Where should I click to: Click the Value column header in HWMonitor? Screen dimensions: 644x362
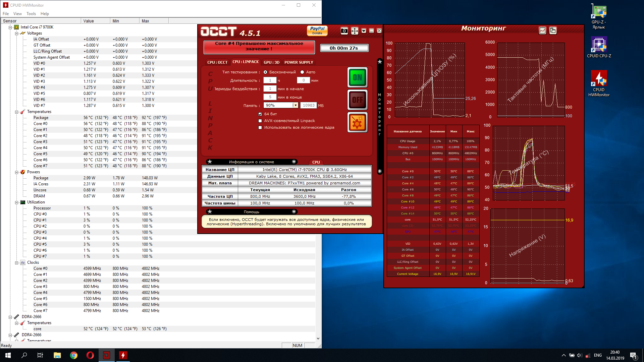pos(96,21)
